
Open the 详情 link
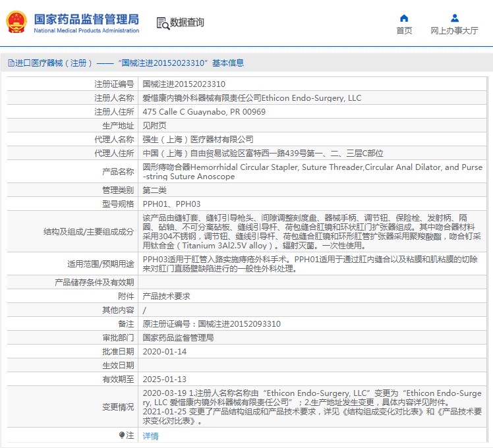click(150, 436)
